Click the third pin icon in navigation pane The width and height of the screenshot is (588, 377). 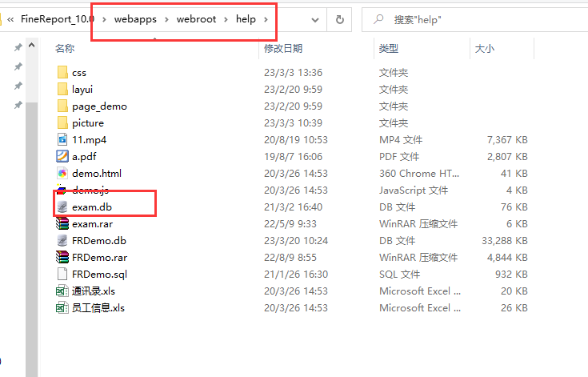pyautogui.click(x=18, y=86)
